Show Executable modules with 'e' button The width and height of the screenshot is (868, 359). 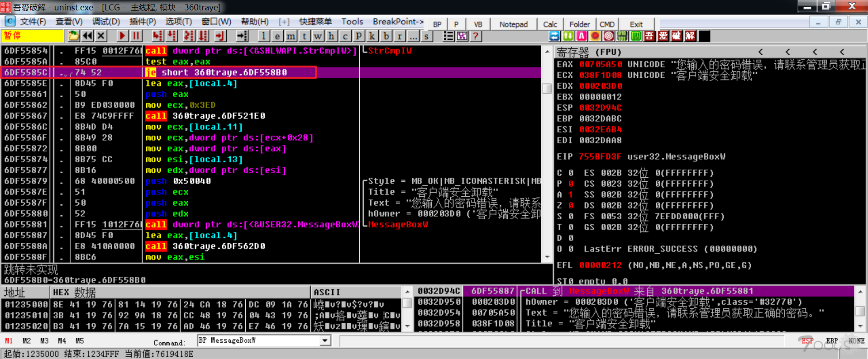tap(277, 36)
